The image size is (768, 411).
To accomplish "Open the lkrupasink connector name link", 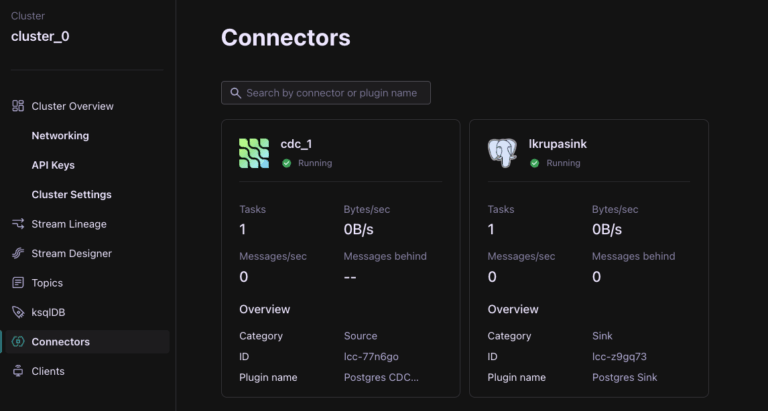I will pos(557,144).
